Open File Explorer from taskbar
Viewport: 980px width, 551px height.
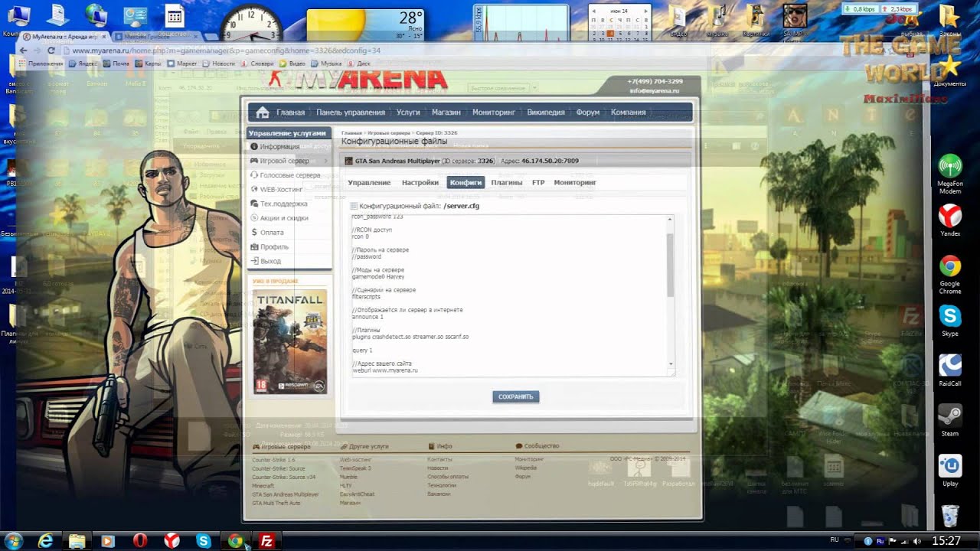77,540
